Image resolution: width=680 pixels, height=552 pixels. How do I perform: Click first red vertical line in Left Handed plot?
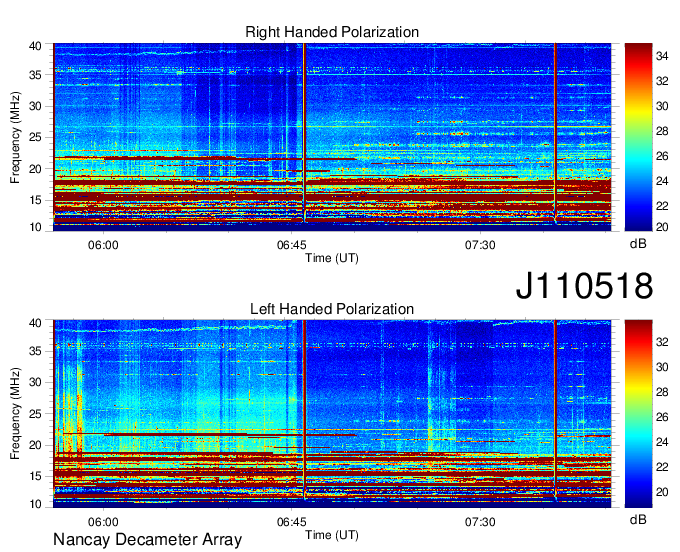tap(304, 408)
